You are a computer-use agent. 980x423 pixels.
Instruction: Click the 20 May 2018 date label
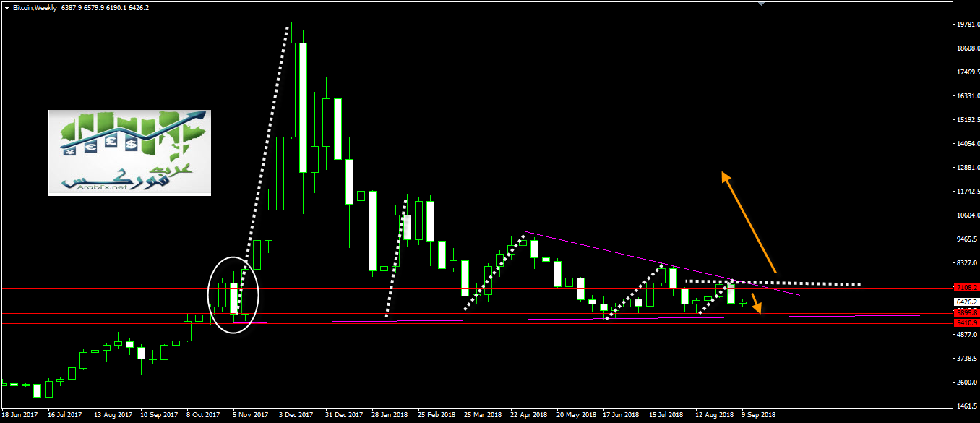coord(576,416)
